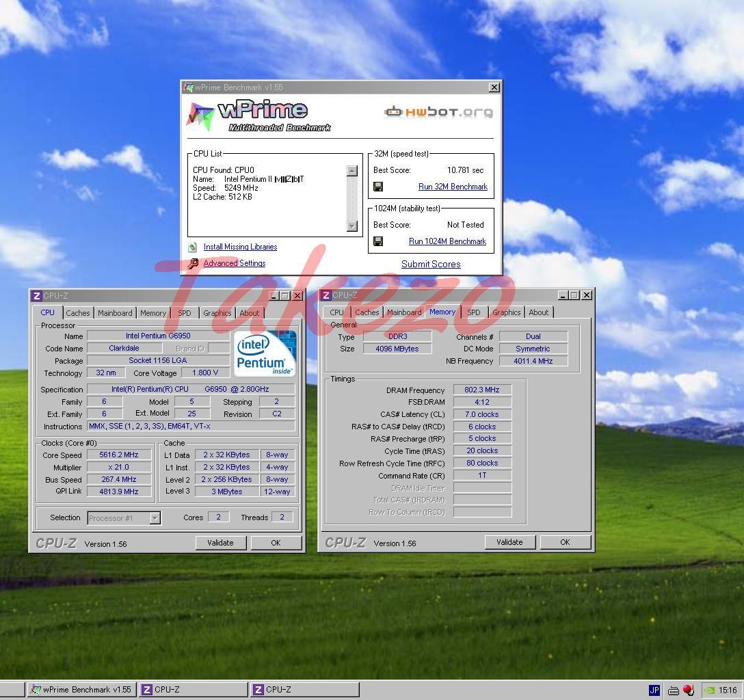Viewport: 744px width, 700px height.
Task: Click the Core Speed value 5616.2 MHz
Action: pos(119,455)
